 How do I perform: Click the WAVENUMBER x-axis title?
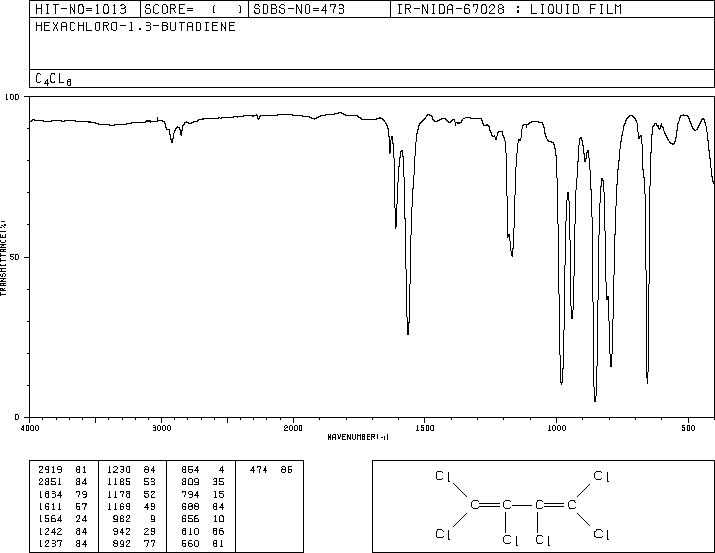tap(358, 437)
